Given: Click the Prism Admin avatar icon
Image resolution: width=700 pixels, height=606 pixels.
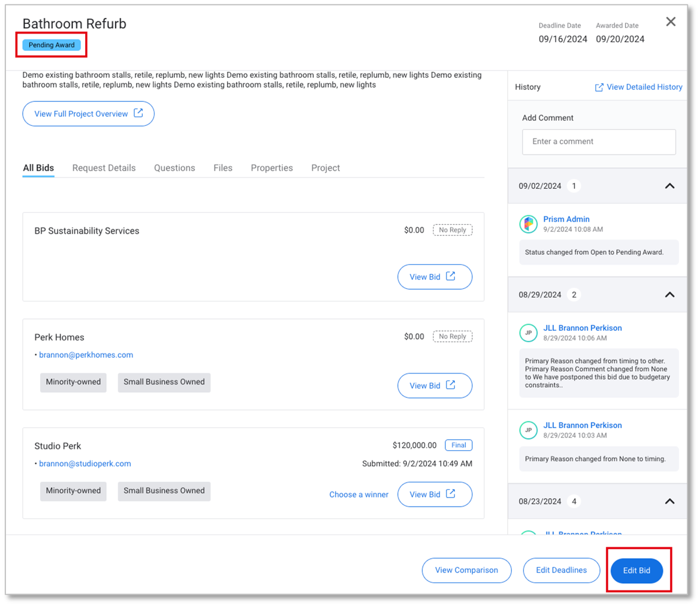Looking at the screenshot, I should click(528, 224).
